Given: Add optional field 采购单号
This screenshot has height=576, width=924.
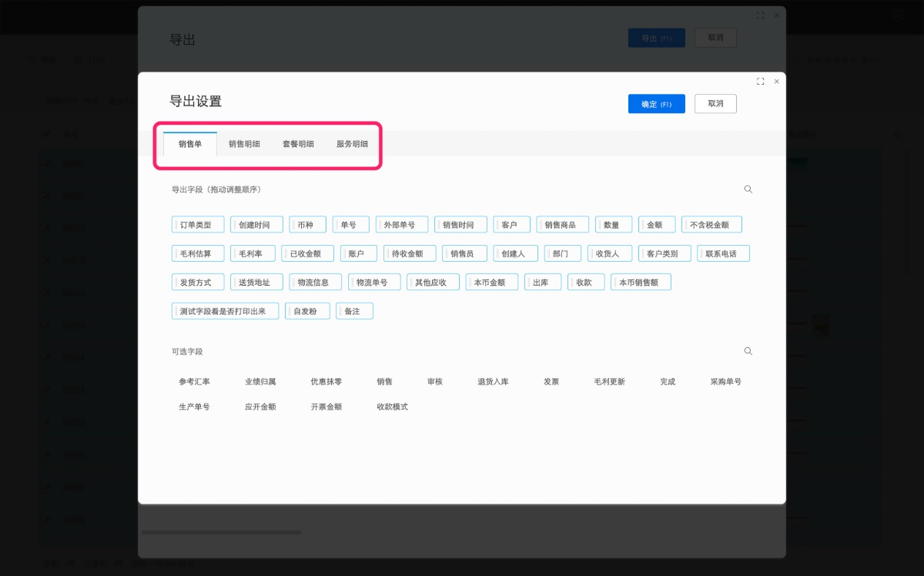Looking at the screenshot, I should [x=726, y=381].
